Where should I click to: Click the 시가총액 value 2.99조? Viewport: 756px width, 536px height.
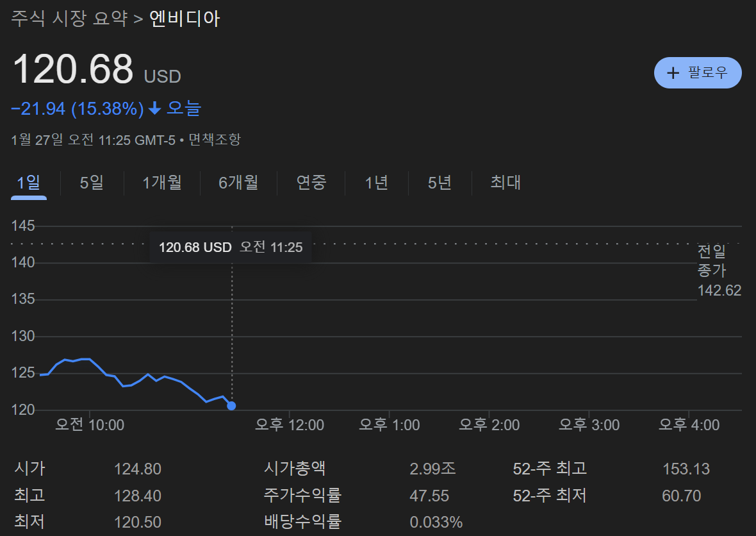(x=432, y=469)
